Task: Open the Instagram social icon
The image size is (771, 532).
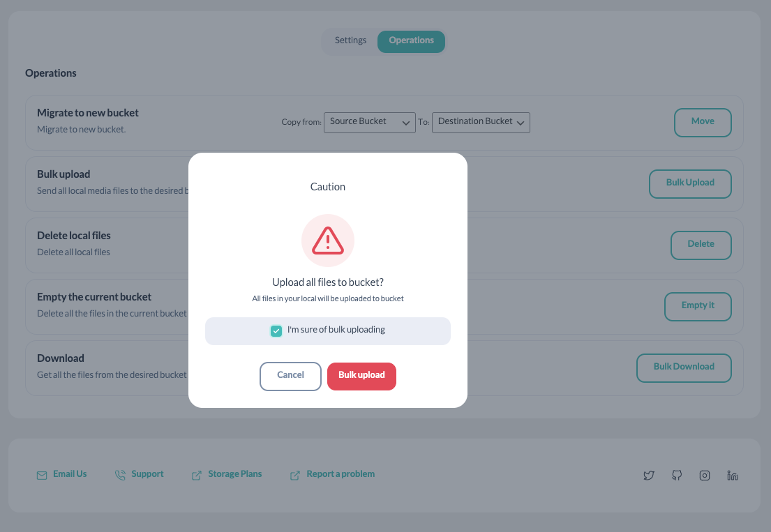Action: (705, 476)
